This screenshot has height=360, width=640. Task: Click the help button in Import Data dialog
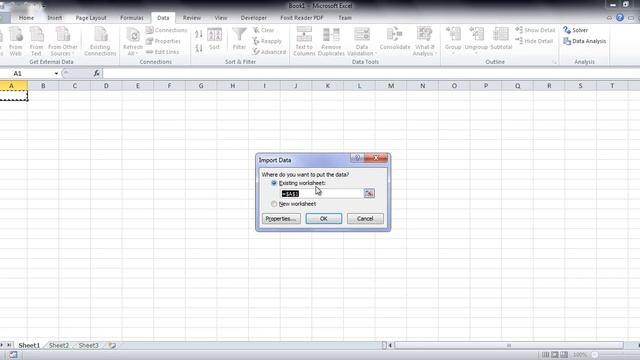tap(357, 158)
